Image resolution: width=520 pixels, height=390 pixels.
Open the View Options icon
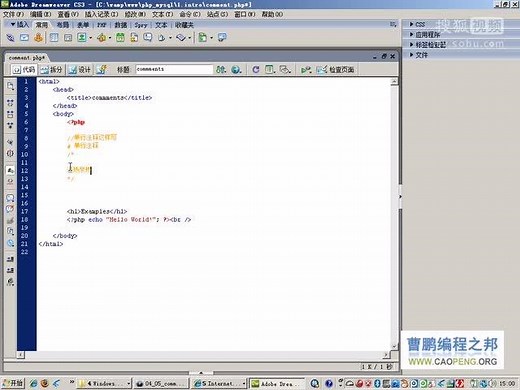[x=270, y=70]
